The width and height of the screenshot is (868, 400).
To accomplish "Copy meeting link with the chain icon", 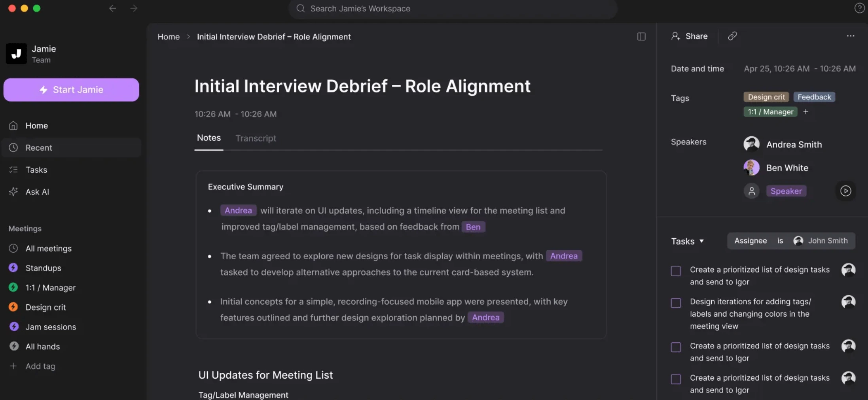I will click(x=732, y=36).
